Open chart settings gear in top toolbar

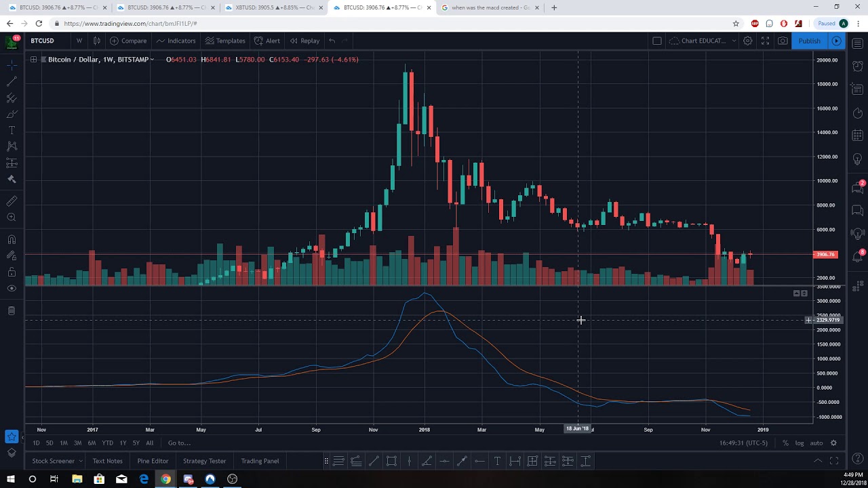coord(747,41)
